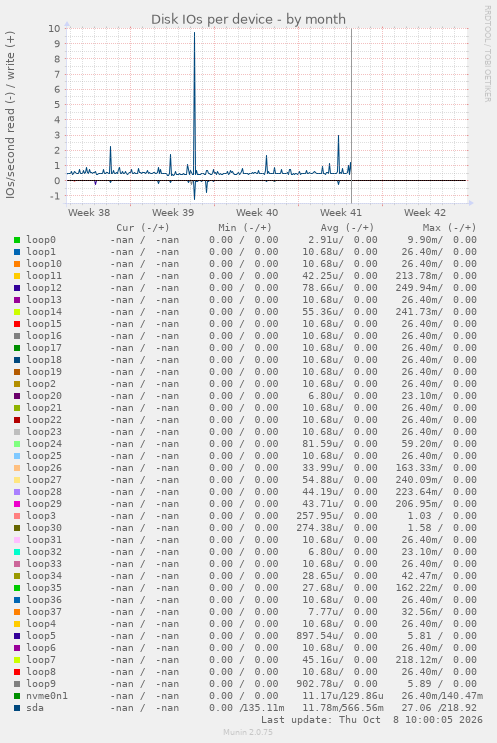
Task: Click the 'Min (-/+)' column header
Action: point(245,228)
